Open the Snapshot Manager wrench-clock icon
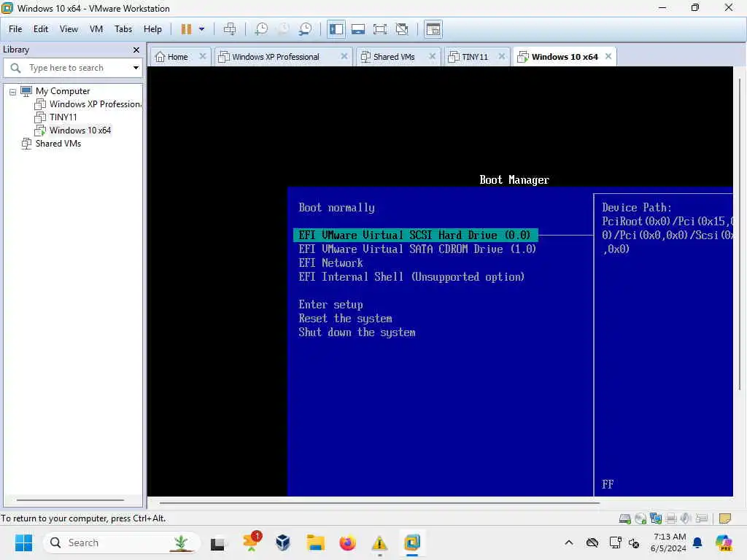 (306, 29)
